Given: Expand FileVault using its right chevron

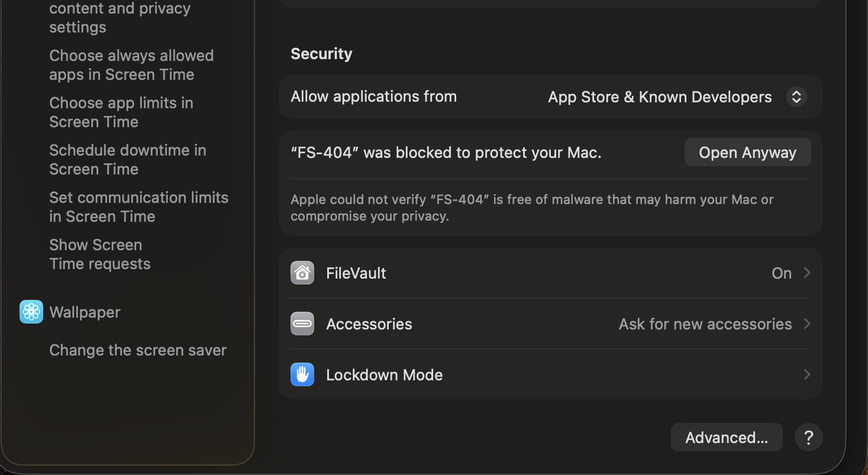Looking at the screenshot, I should [806, 273].
